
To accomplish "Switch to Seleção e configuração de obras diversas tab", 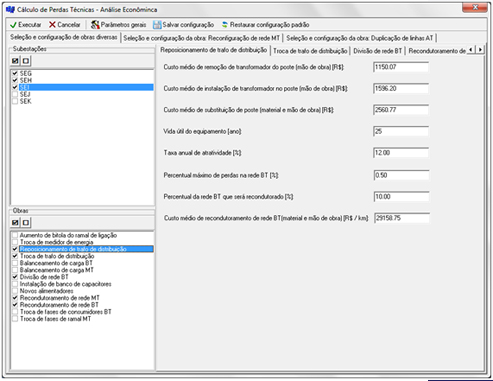I will [64, 37].
